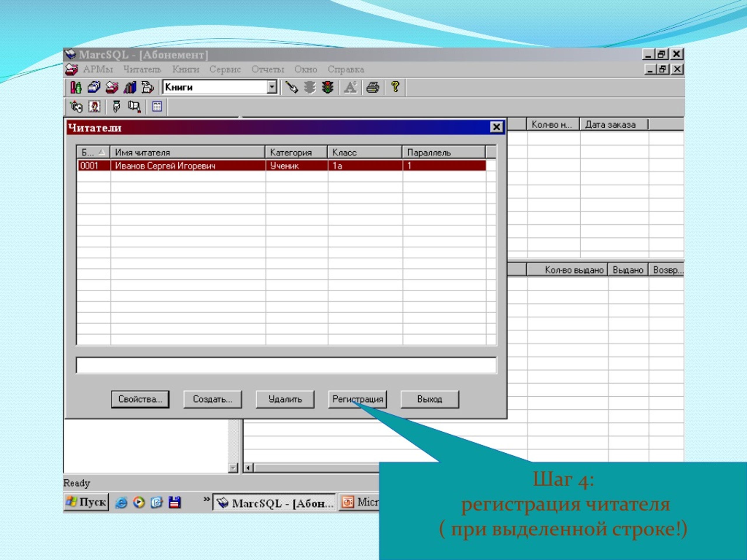
Task: Sort by the Б... column header
Action: (x=93, y=152)
